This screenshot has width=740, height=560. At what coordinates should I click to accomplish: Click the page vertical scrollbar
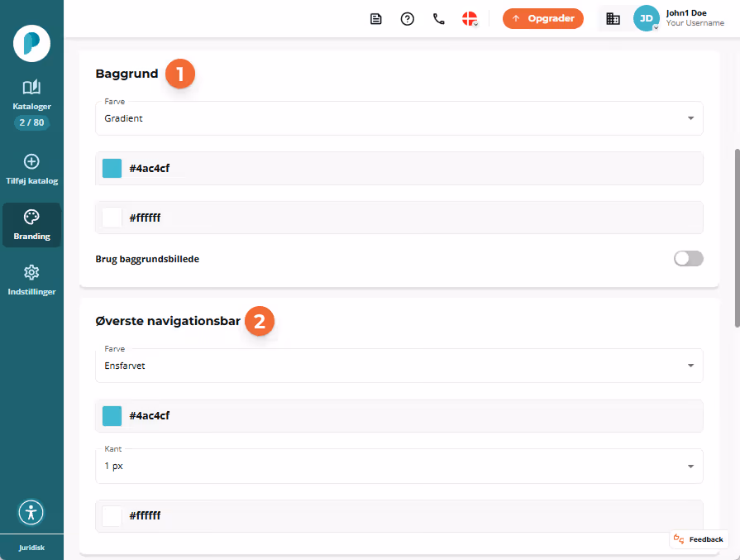point(738,238)
